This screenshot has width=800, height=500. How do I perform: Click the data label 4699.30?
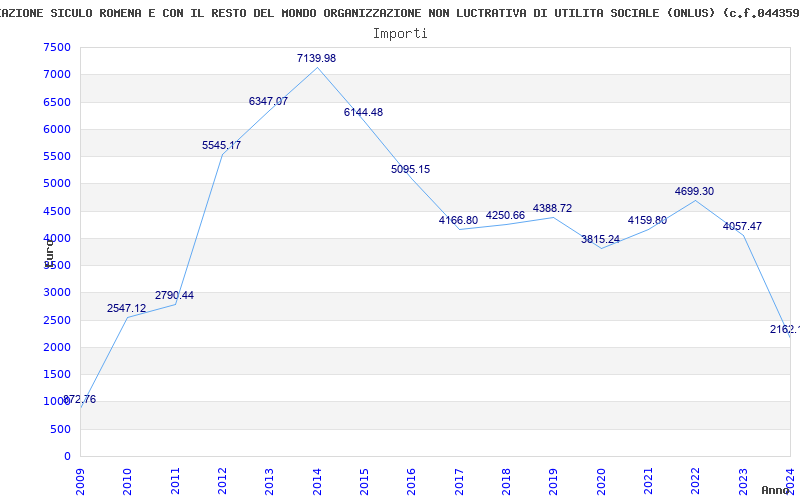[x=694, y=191]
